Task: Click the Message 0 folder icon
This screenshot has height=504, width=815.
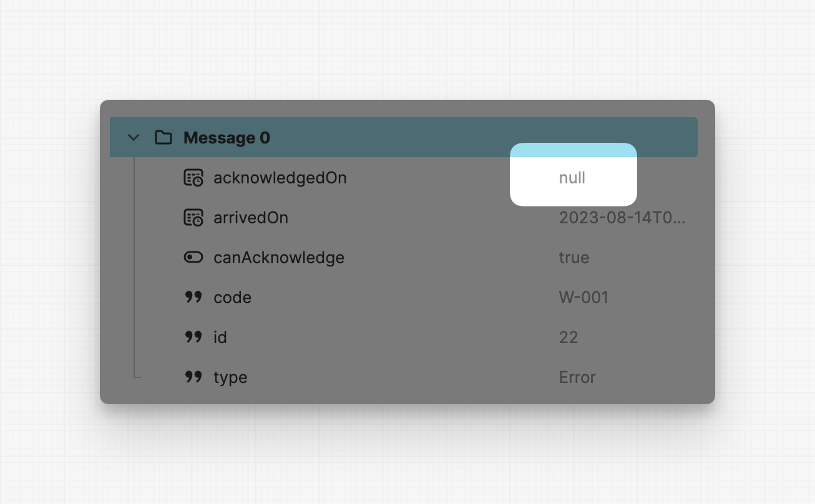Action: (x=163, y=138)
